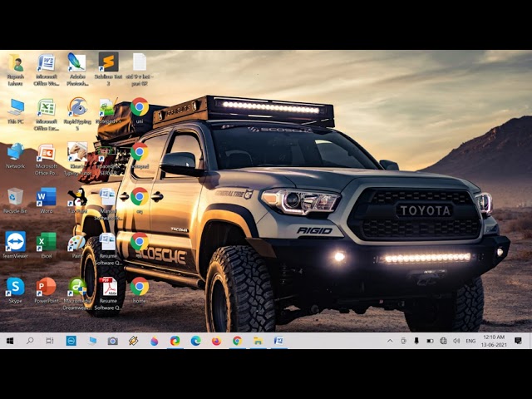
Task: Open the Chrome shortcut labeled home
Action: point(140,286)
